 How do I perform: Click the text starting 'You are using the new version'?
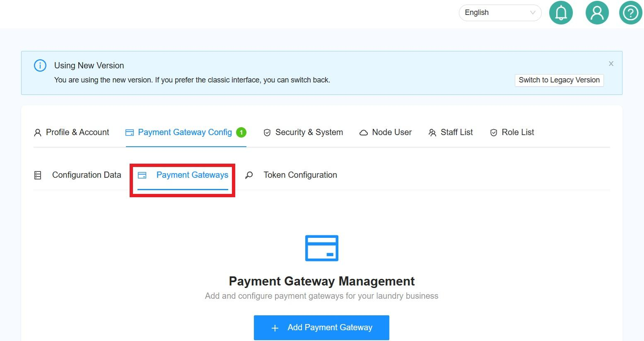pyautogui.click(x=192, y=80)
